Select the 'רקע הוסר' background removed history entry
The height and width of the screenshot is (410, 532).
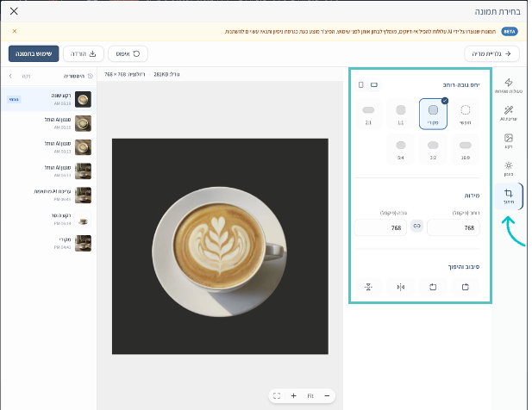[x=49, y=219]
